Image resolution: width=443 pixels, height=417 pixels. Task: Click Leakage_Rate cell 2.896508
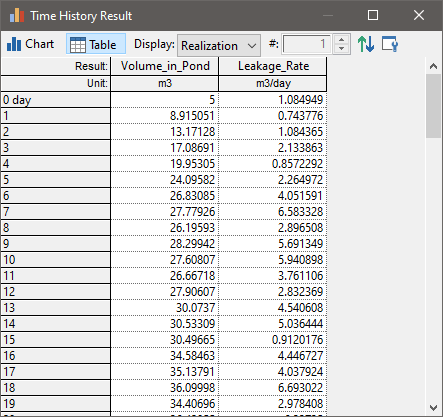(273, 228)
